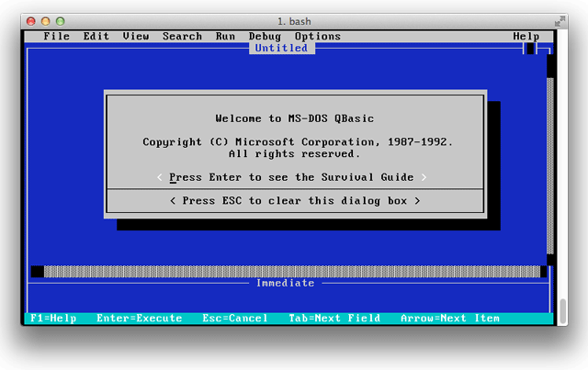Click the red close button of terminal window
This screenshot has width=588, height=370.
(30, 21)
